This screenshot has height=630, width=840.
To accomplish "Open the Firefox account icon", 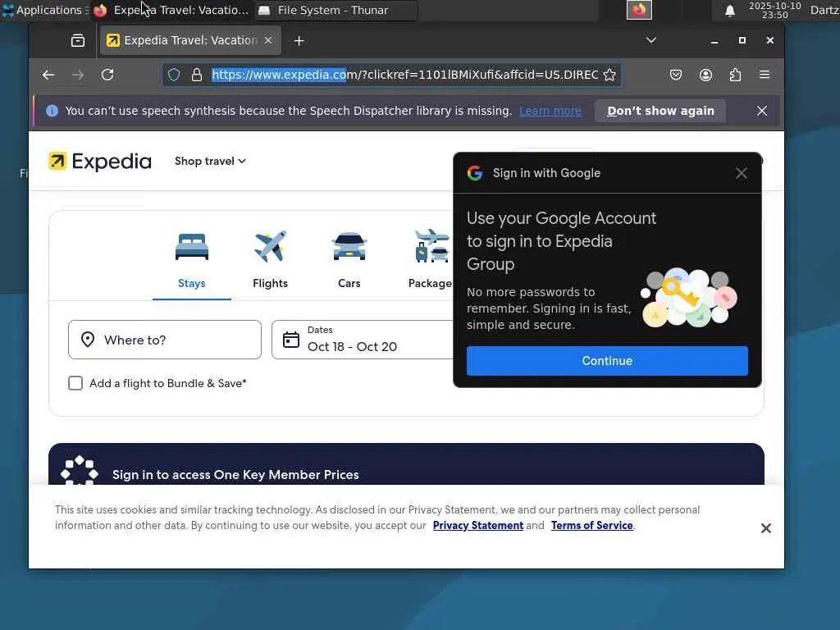I will 705,75.
